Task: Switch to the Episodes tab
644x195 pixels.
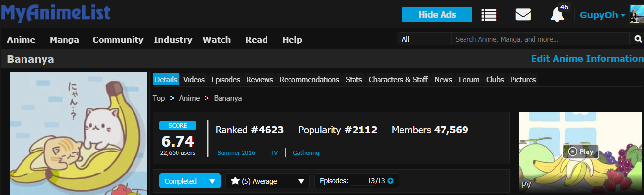Action: (x=225, y=79)
